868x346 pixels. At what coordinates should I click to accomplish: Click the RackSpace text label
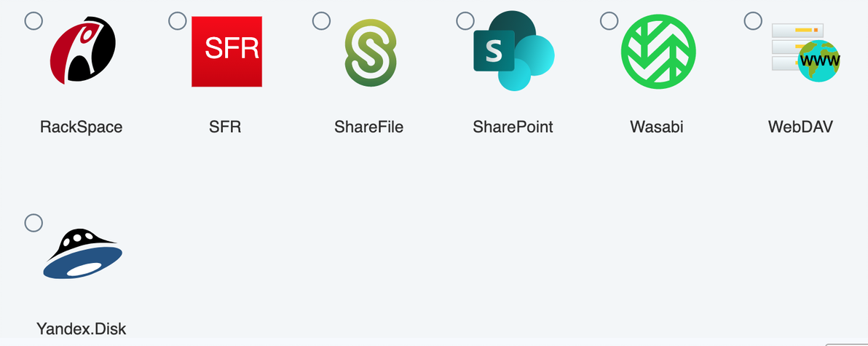click(82, 127)
